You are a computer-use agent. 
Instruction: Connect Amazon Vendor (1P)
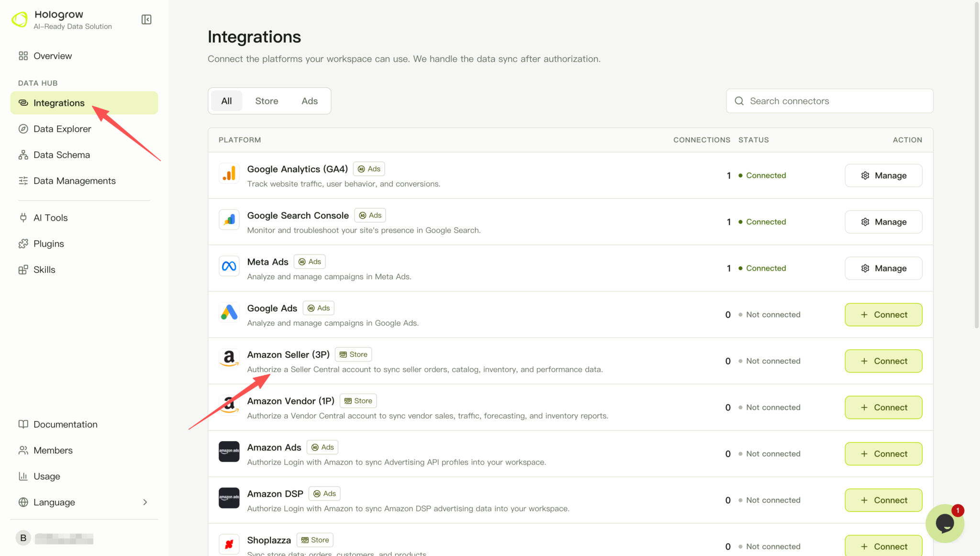pos(883,408)
